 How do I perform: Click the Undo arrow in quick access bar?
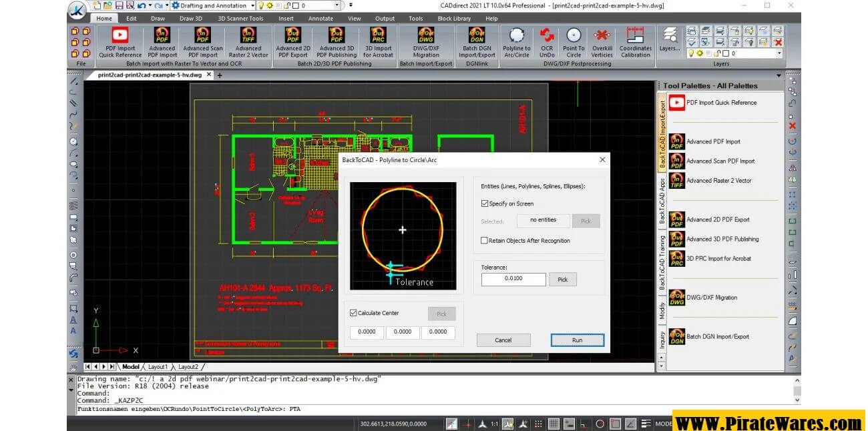pyautogui.click(x=141, y=5)
